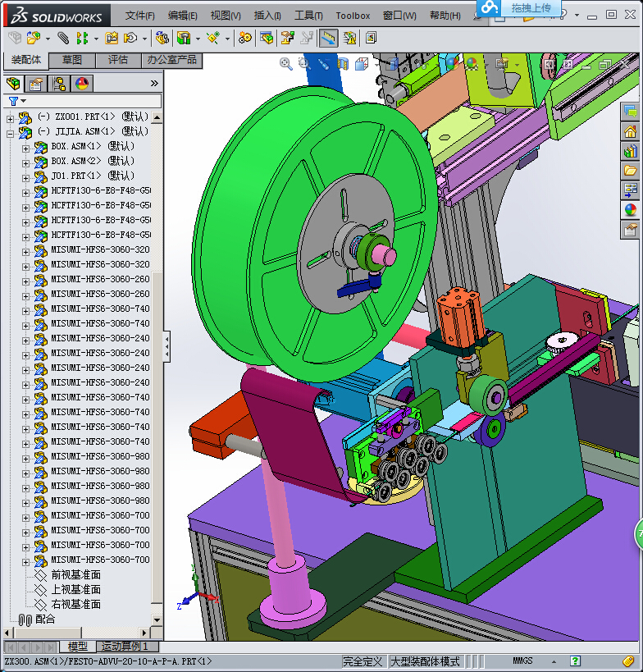Click the Reference Geometry icon
This screenshot has height=672, width=643.
213,38
